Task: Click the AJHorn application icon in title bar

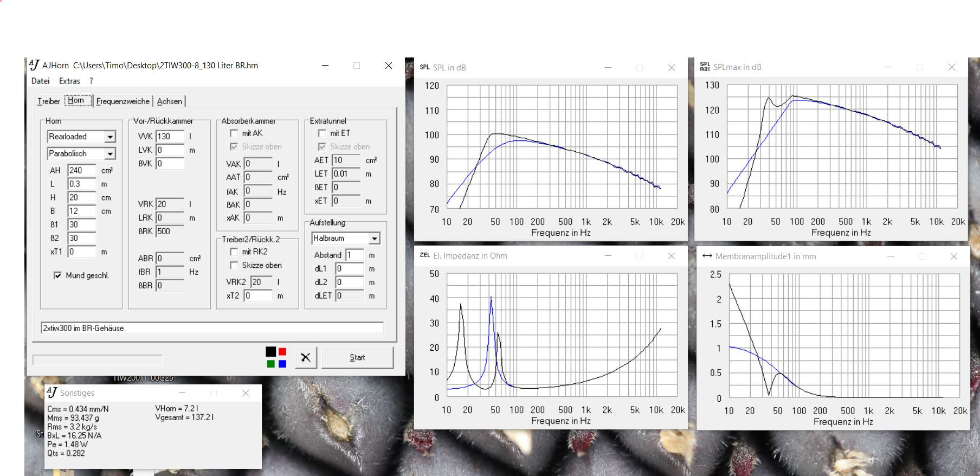Action: (34, 65)
